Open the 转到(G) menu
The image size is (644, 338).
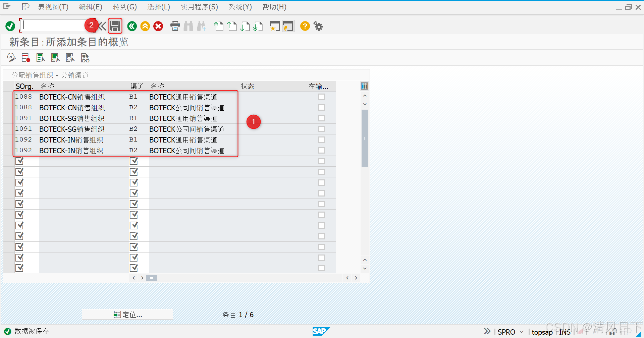click(x=125, y=7)
